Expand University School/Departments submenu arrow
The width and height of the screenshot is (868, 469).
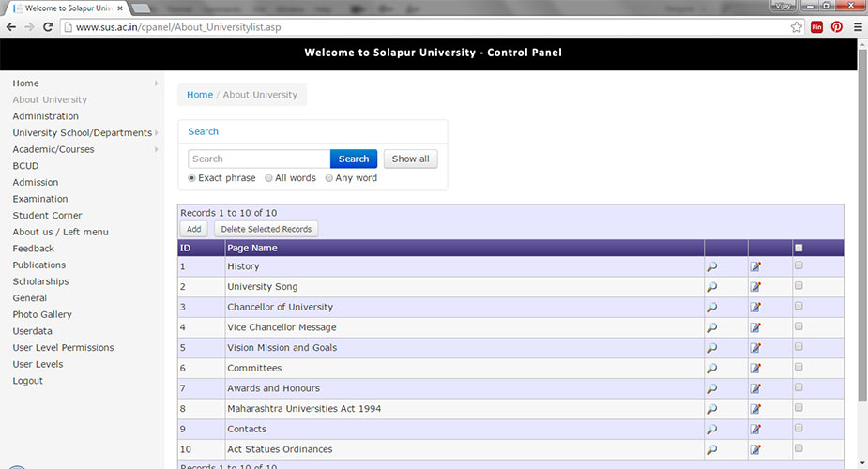(156, 133)
